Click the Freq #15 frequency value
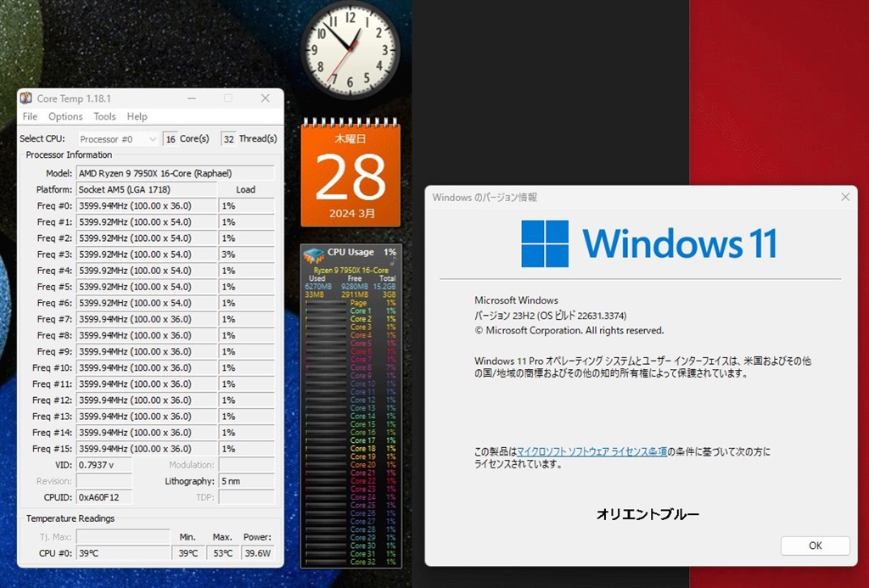The image size is (869, 588). pos(146,448)
